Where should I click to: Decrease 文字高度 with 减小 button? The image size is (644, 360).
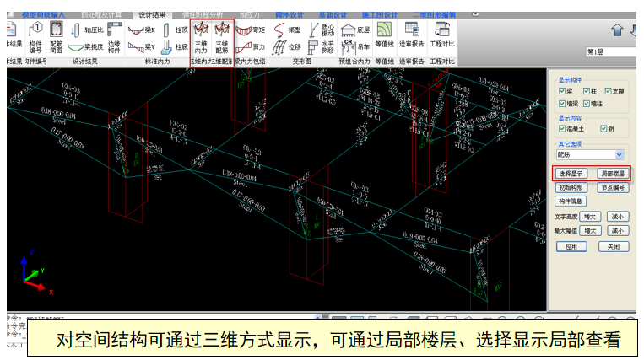pos(618,217)
